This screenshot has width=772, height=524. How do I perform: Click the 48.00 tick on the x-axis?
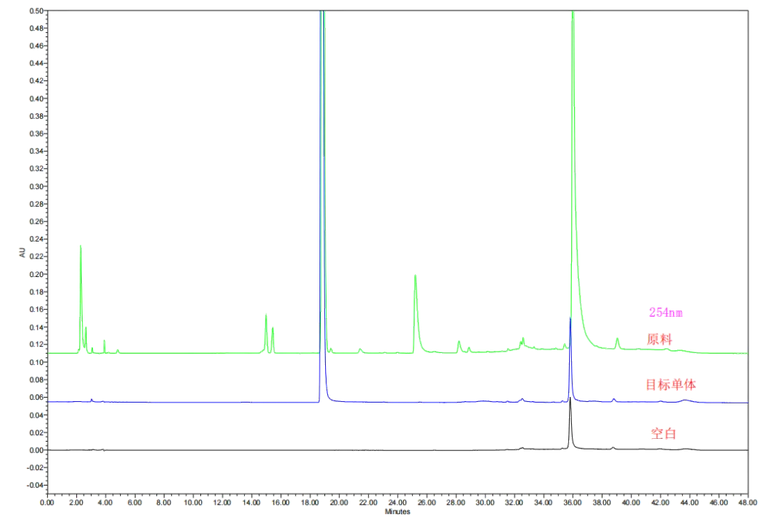tap(748, 502)
